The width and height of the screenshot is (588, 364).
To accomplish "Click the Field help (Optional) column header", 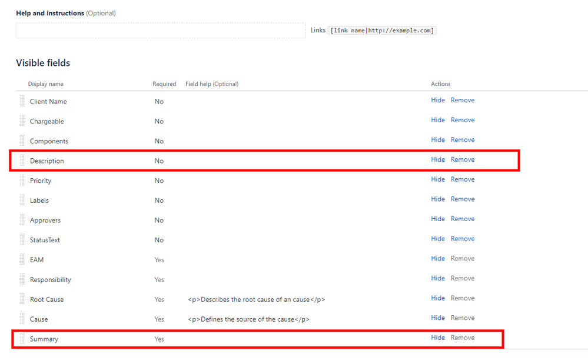I will [212, 84].
